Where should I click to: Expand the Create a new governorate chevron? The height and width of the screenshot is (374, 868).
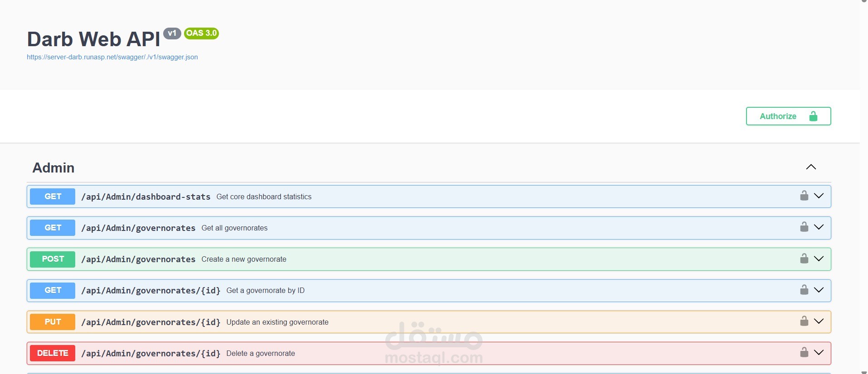coord(819,259)
